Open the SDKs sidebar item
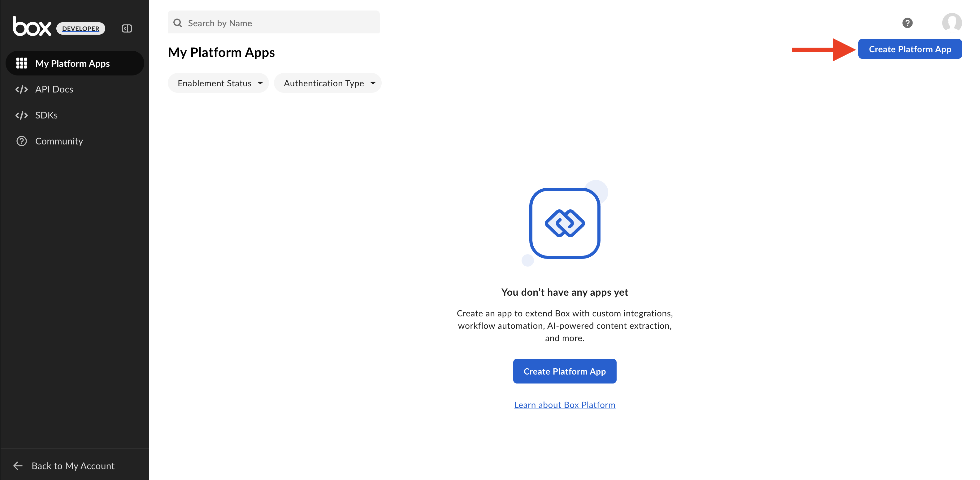 [46, 115]
